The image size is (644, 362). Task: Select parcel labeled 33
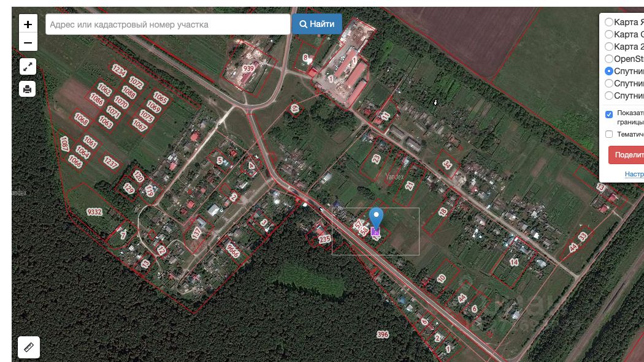583,236
